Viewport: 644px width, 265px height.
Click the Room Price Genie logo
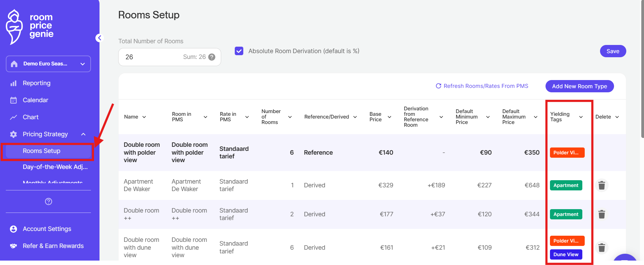pyautogui.click(x=30, y=26)
